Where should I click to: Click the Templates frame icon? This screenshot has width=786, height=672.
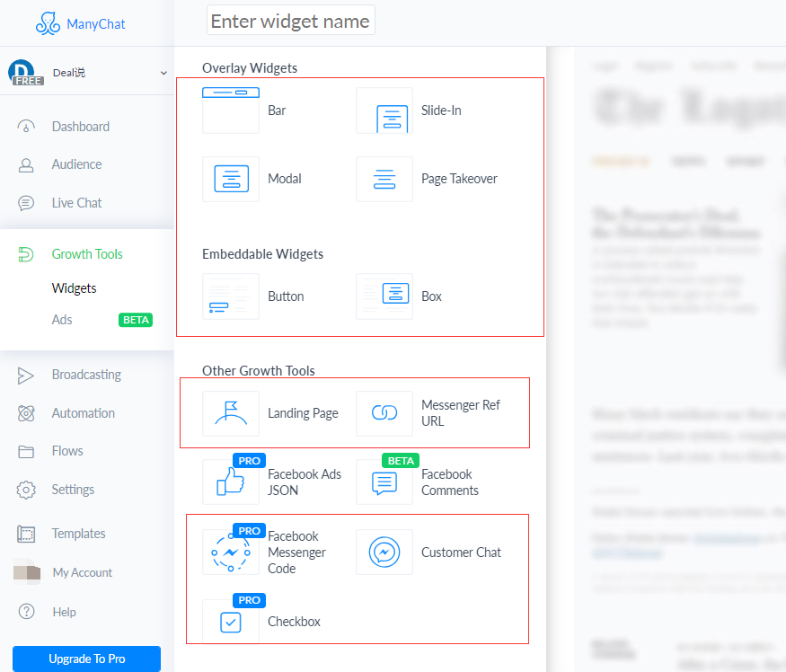[26, 534]
